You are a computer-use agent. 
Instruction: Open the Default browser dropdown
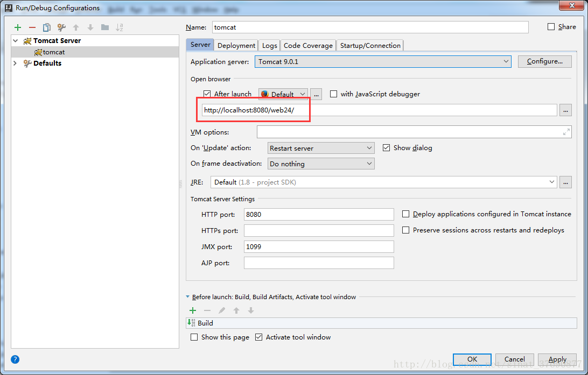click(283, 94)
